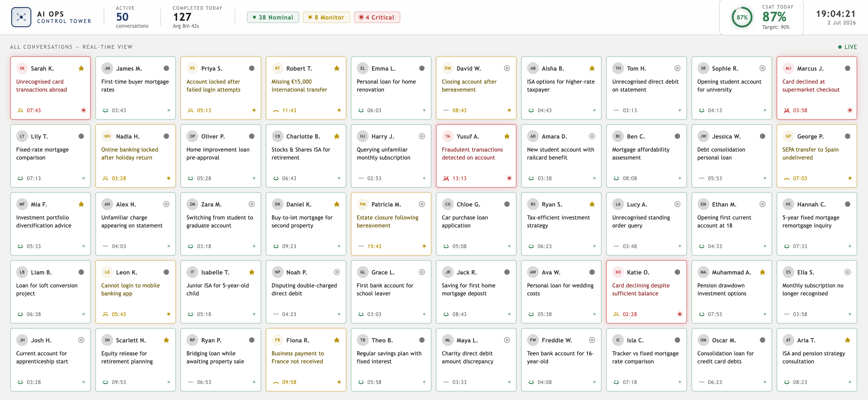Filter by the 4 Critical status chip
The height and width of the screenshot is (400, 868).
click(x=377, y=17)
